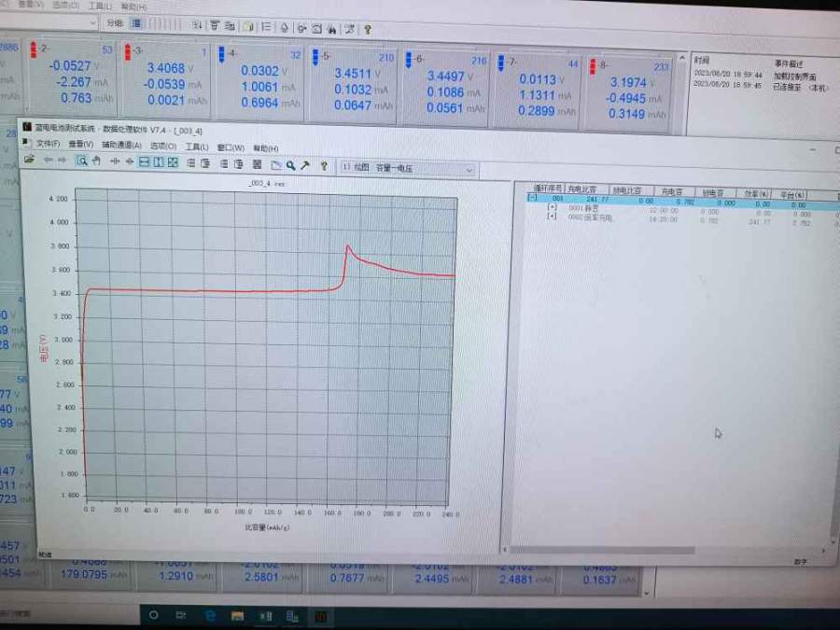Click the 充电比容 column header
This screenshot has width=840, height=630.
coord(586,189)
